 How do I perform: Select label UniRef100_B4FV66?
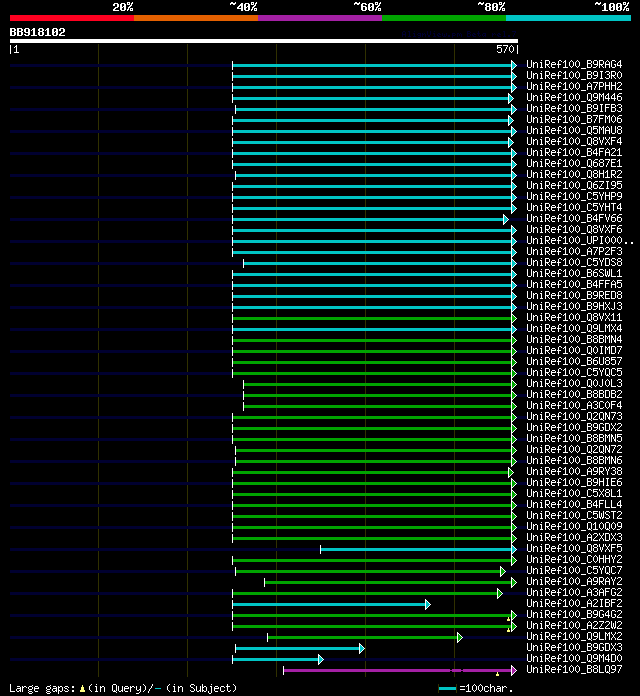[574, 218]
